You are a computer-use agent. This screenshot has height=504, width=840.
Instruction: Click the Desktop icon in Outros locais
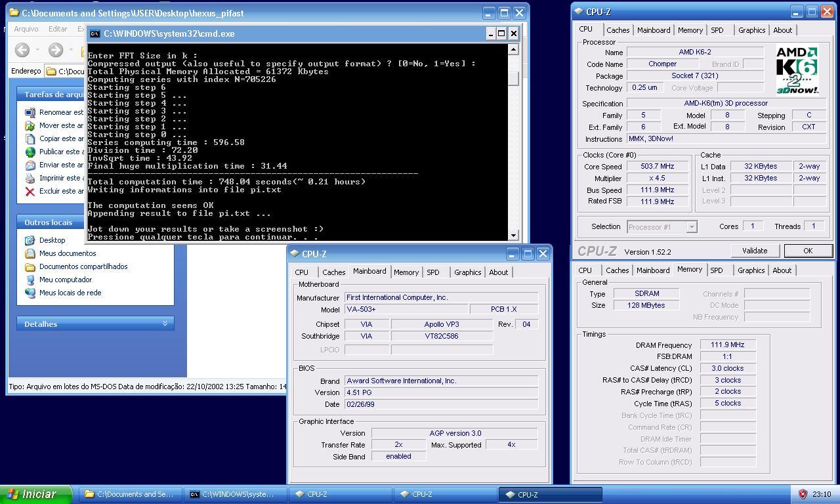coord(30,240)
